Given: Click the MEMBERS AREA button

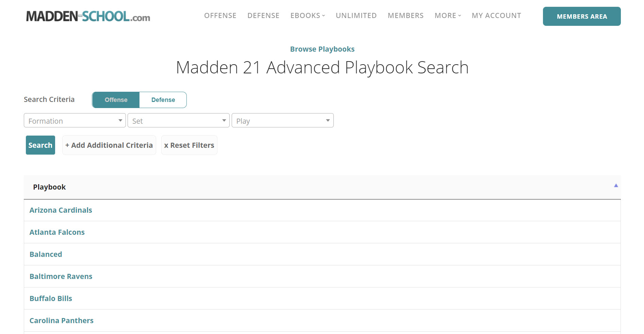Looking at the screenshot, I should pyautogui.click(x=582, y=16).
